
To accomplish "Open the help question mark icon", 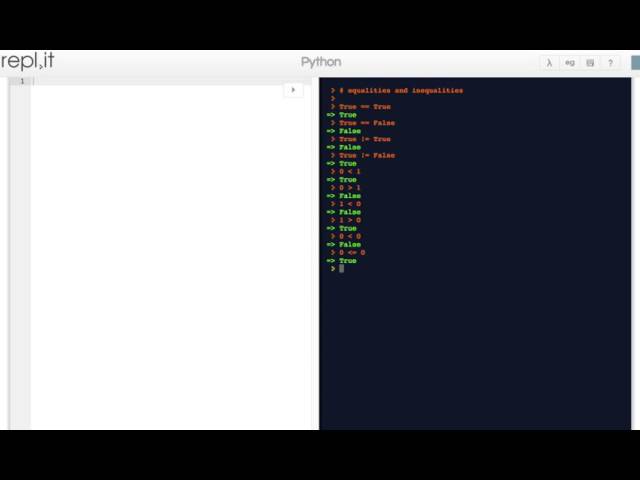I will (x=611, y=63).
